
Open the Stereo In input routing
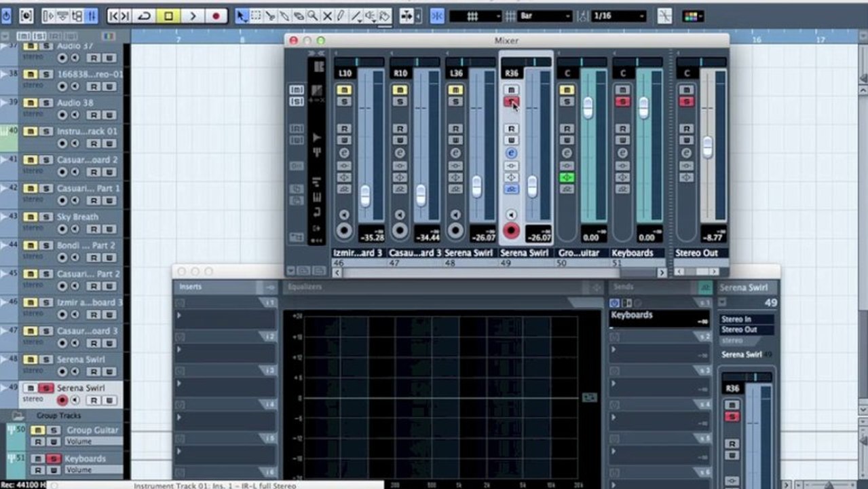pyautogui.click(x=747, y=319)
